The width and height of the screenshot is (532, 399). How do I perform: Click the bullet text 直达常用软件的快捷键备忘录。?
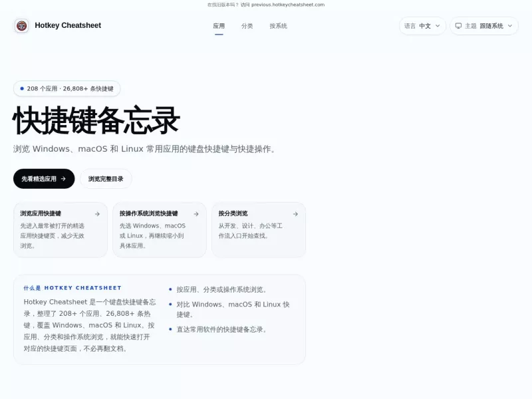pyautogui.click(x=222, y=329)
